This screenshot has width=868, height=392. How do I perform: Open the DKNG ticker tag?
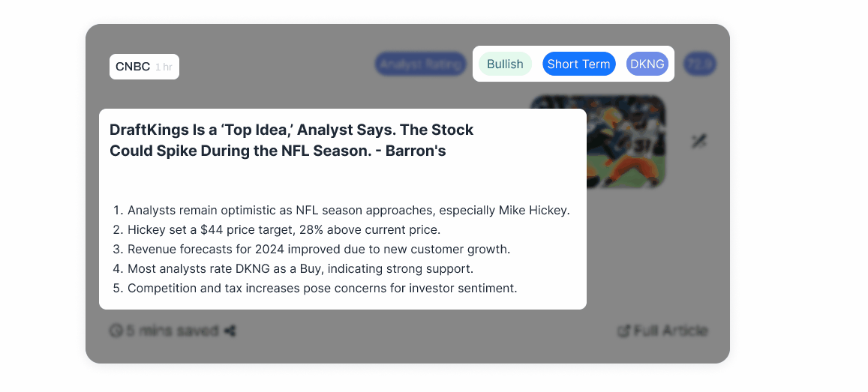click(x=647, y=64)
